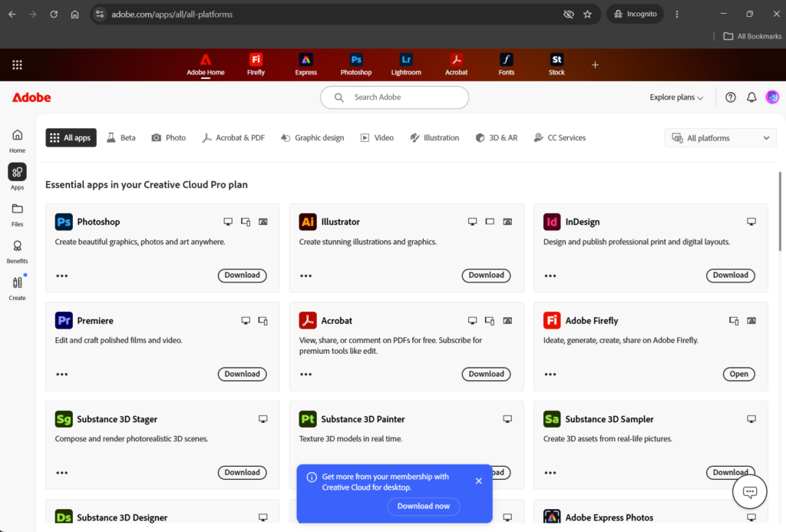
Task: Download Illustrator
Action: [486, 276]
